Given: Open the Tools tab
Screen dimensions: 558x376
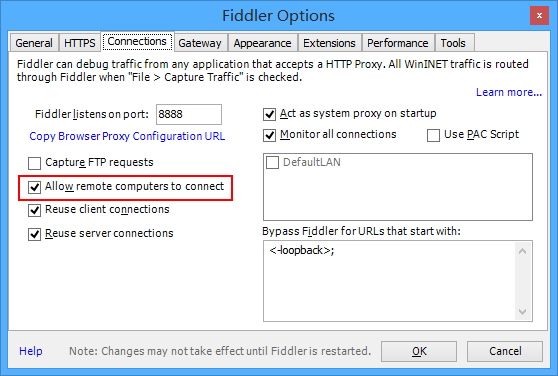Looking at the screenshot, I should (x=453, y=43).
